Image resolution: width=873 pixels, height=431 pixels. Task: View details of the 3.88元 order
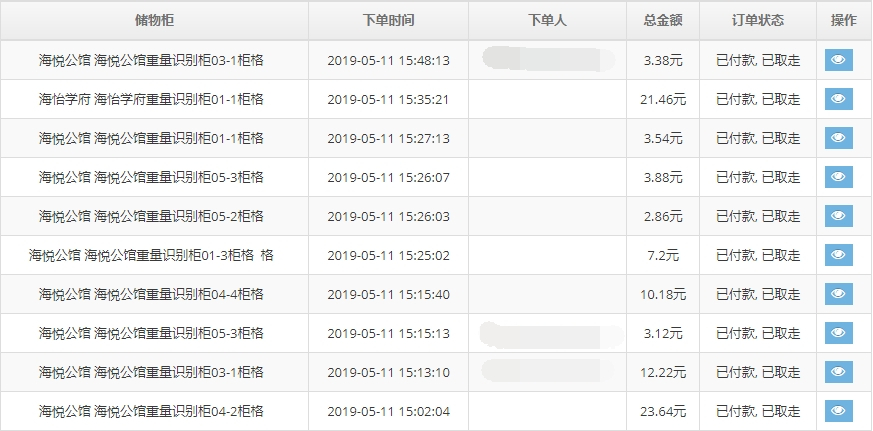point(838,177)
